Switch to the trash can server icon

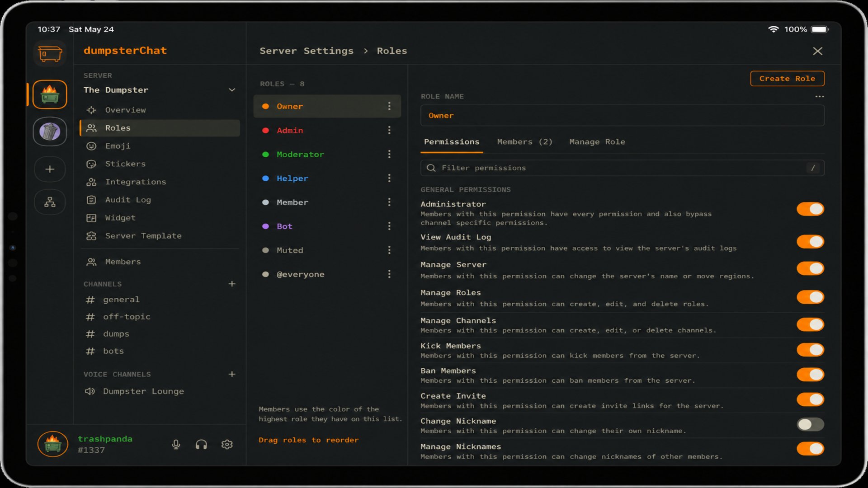[50, 131]
